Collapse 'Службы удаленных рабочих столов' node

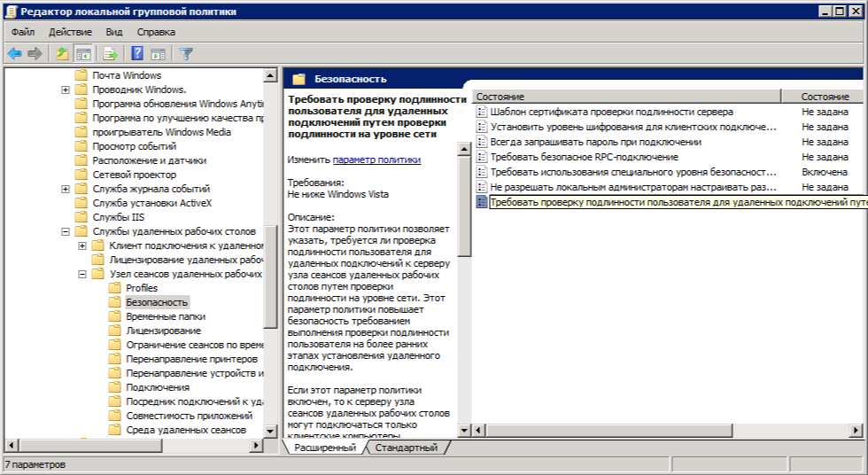[x=66, y=231]
